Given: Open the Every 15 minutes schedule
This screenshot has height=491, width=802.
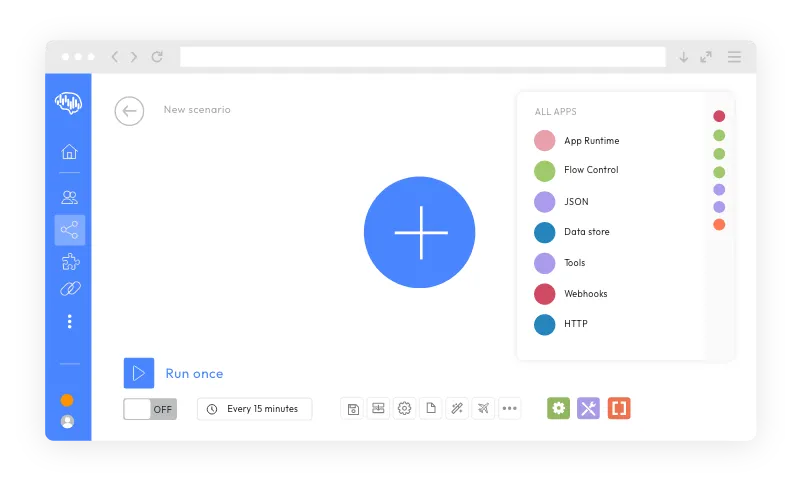Looking at the screenshot, I should pyautogui.click(x=255, y=409).
